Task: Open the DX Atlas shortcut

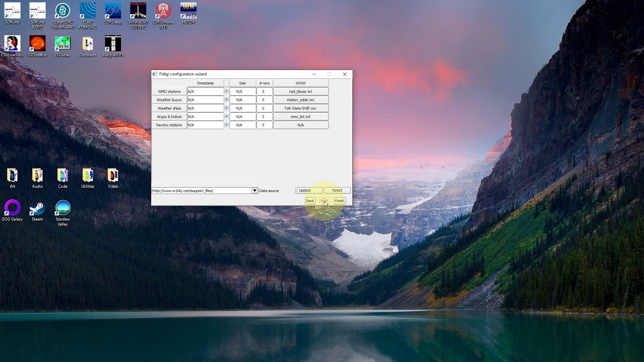Action: [x=62, y=46]
